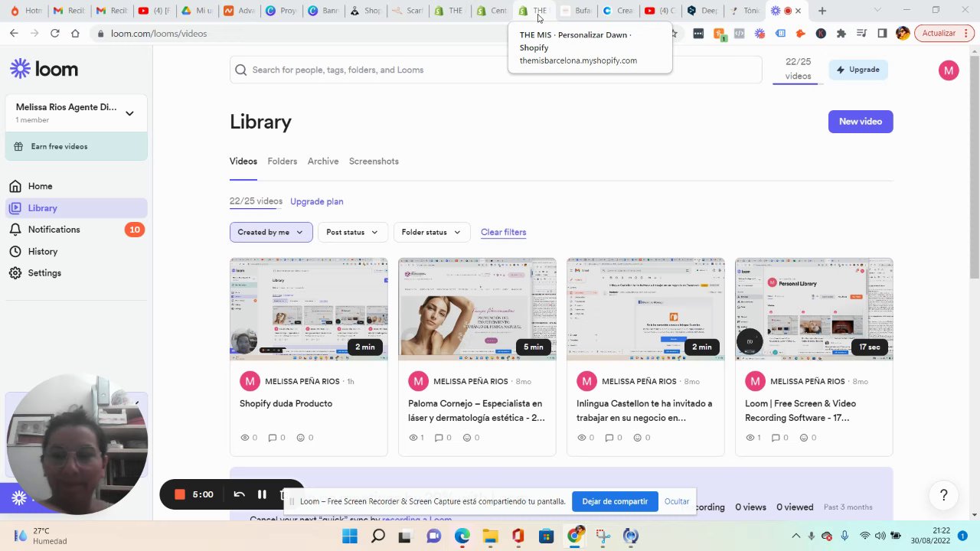Open Chrome side panel icon
980x551 pixels.
pyautogui.click(x=882, y=34)
